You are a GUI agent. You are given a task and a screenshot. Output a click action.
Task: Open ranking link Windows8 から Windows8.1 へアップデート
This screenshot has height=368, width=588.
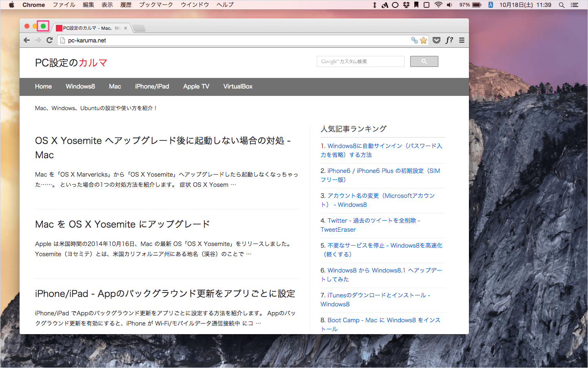click(381, 275)
